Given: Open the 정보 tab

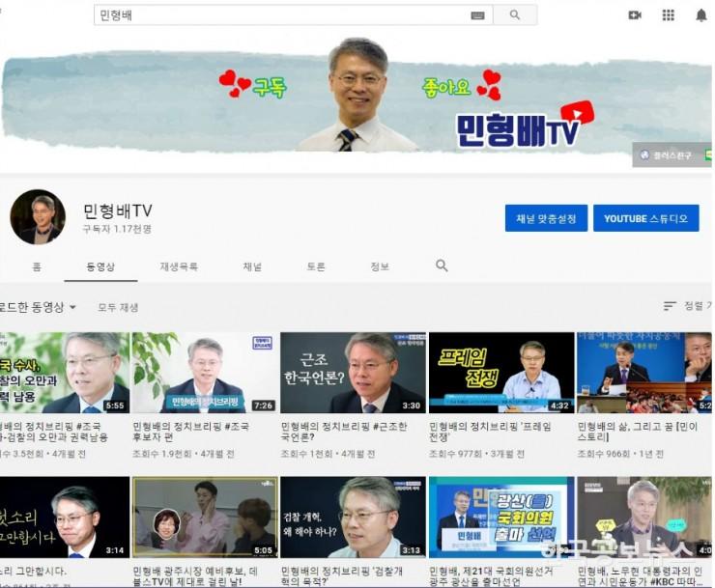Looking at the screenshot, I should click(x=380, y=266).
